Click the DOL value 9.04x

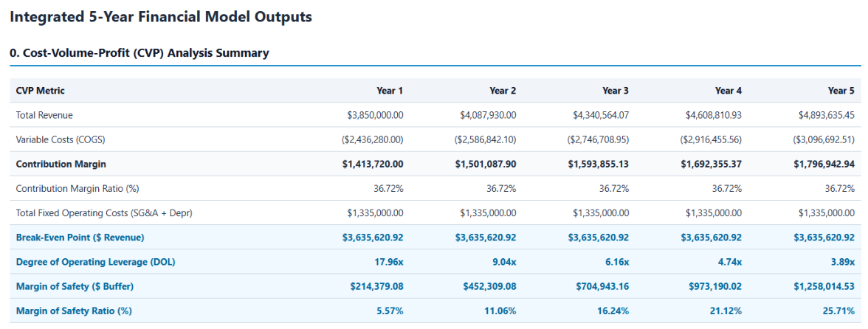tap(504, 262)
